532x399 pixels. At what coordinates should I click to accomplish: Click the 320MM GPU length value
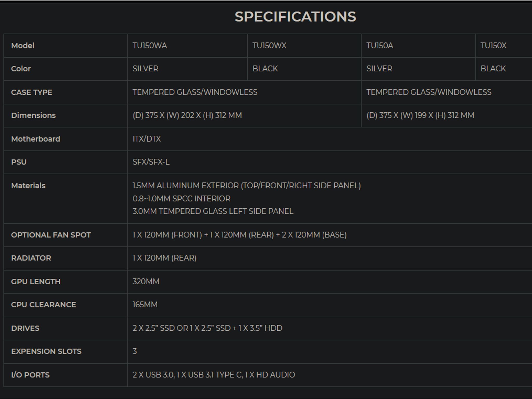point(146,282)
